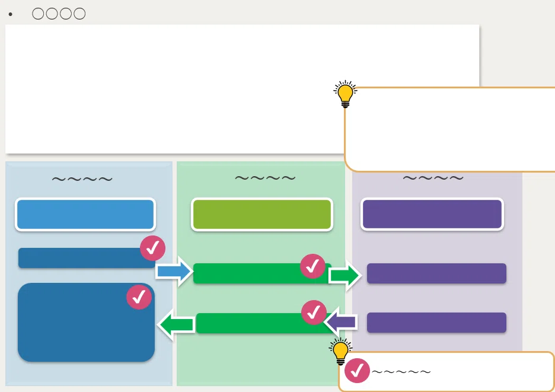The image size is (555, 392).
Task: Select the green right-pointing arrow toward purple column
Action: [345, 275]
